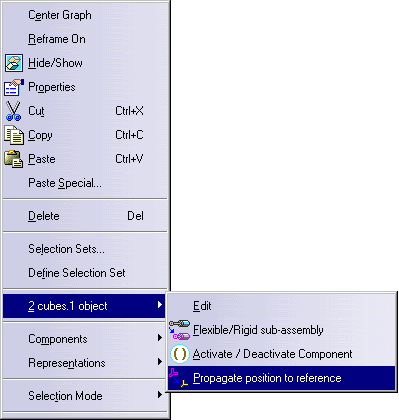
Task: Expand the Representations submenu arrow
Action: pos(160,362)
